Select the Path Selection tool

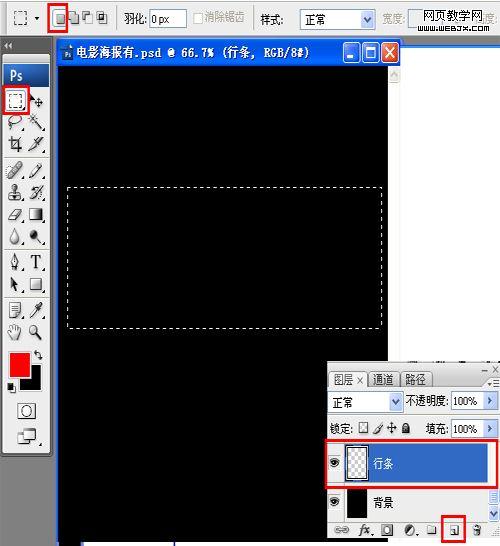pyautogui.click(x=15, y=284)
